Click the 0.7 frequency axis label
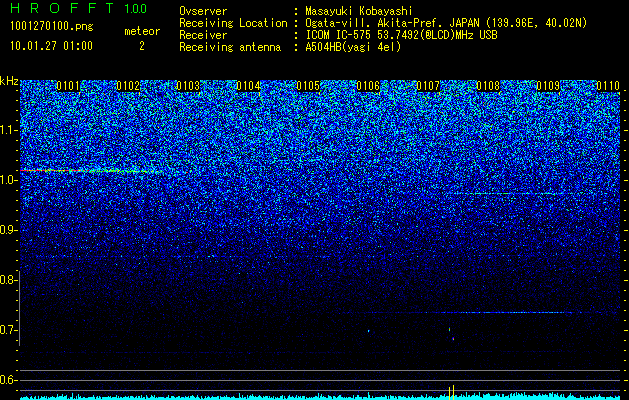The height and width of the screenshot is (400, 629). click(7, 330)
